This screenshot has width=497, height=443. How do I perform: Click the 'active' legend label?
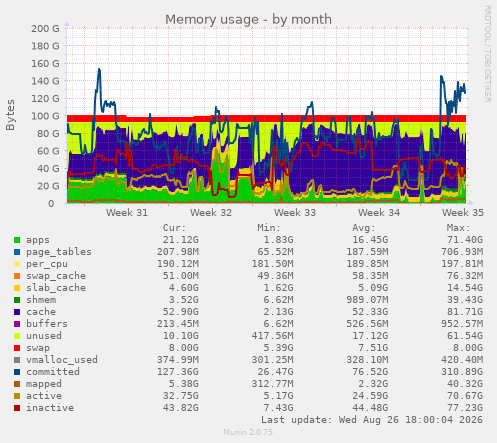click(44, 396)
